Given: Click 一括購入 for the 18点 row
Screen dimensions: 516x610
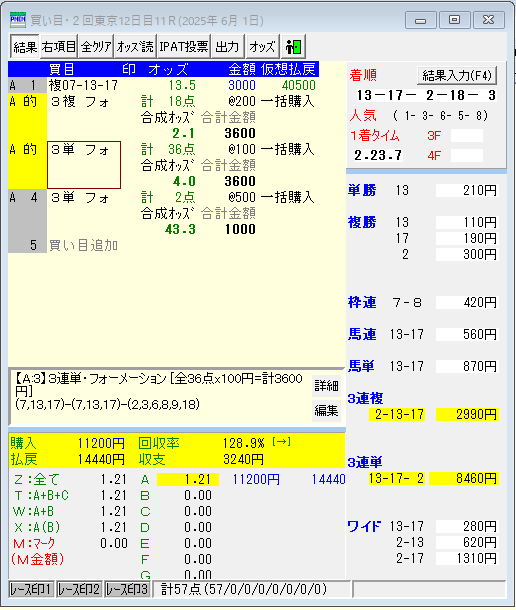Looking at the screenshot, I should coord(287,102).
